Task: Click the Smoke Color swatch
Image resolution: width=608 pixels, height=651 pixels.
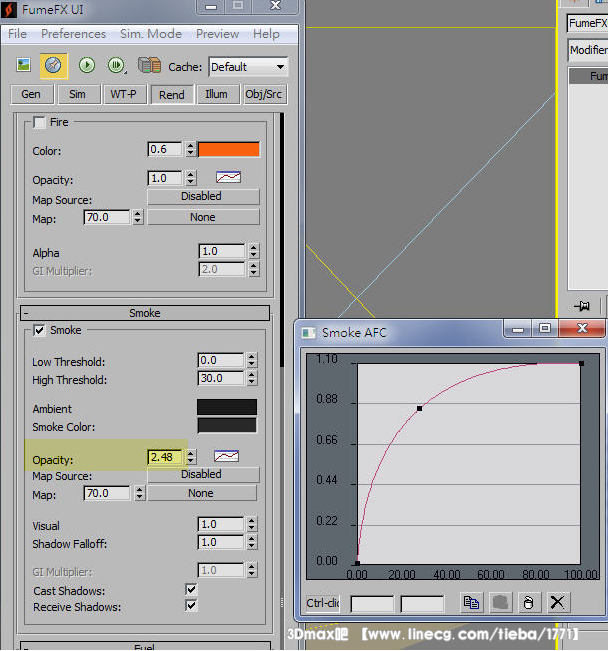Action: tap(227, 426)
